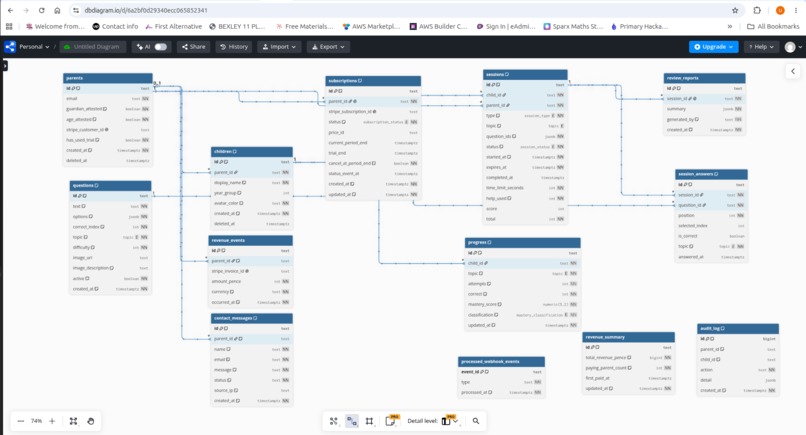
Task: Open the AWS Marketpl... bookmark
Action: [x=371, y=26]
